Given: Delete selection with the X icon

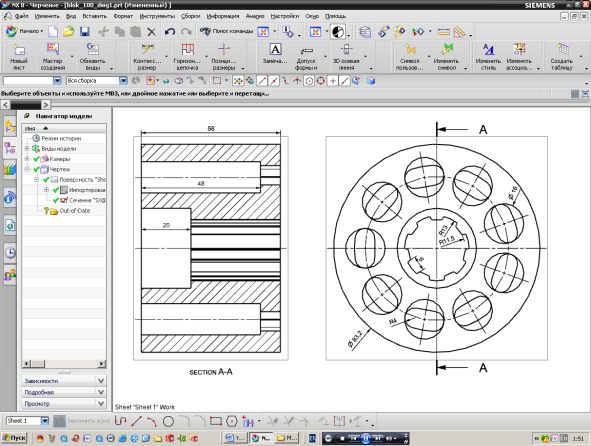Looking at the screenshot, I should point(151,32).
